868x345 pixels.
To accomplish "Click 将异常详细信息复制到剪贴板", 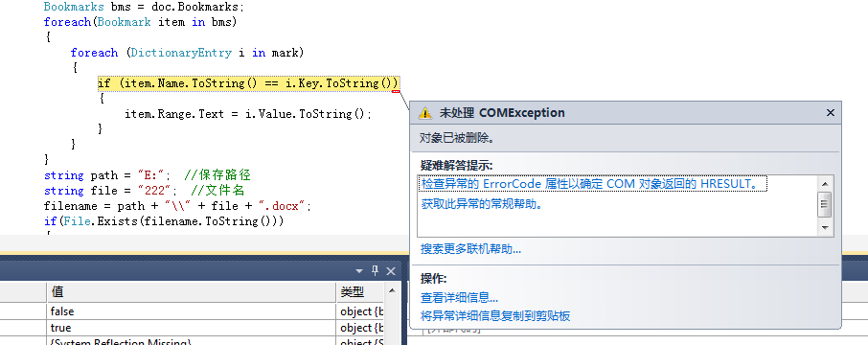I will tap(495, 316).
